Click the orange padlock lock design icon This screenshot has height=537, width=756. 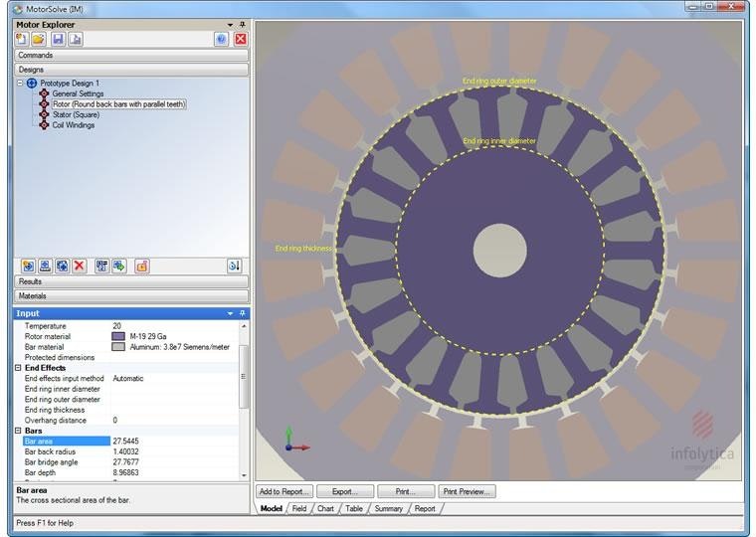tap(142, 267)
